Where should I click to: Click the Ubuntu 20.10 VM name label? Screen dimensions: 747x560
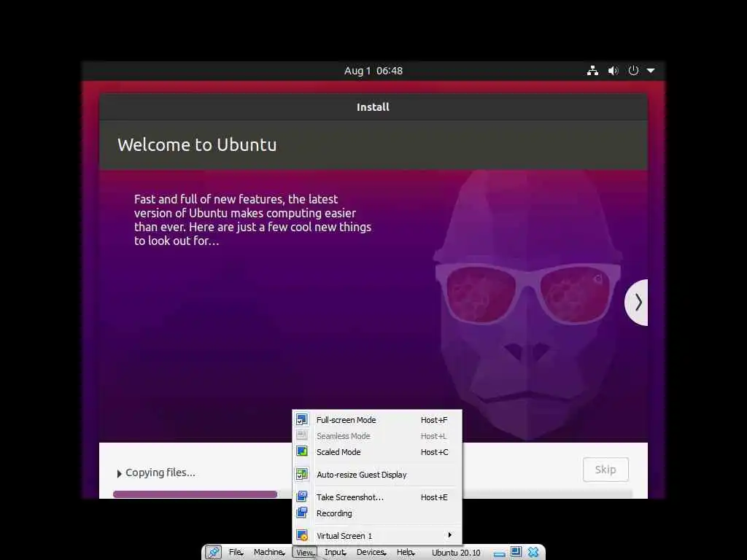456,553
